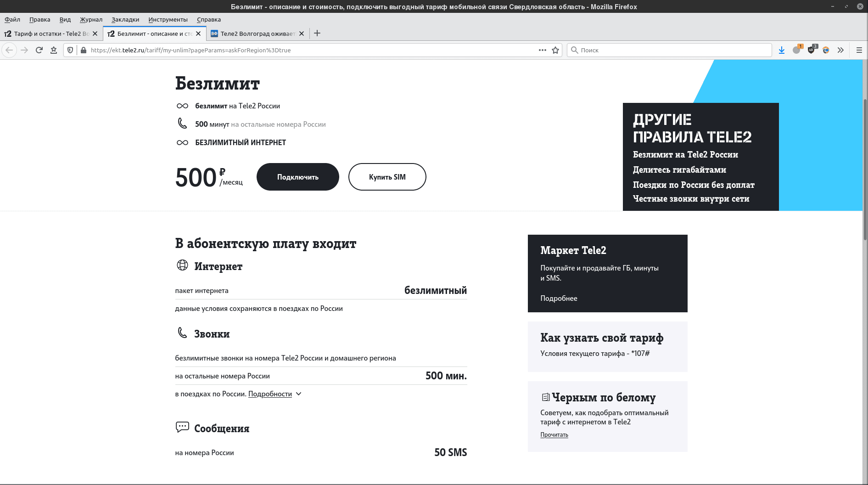The height and width of the screenshot is (485, 868).
Task: Click the 'безлимитный' internet package value
Action: [436, 290]
